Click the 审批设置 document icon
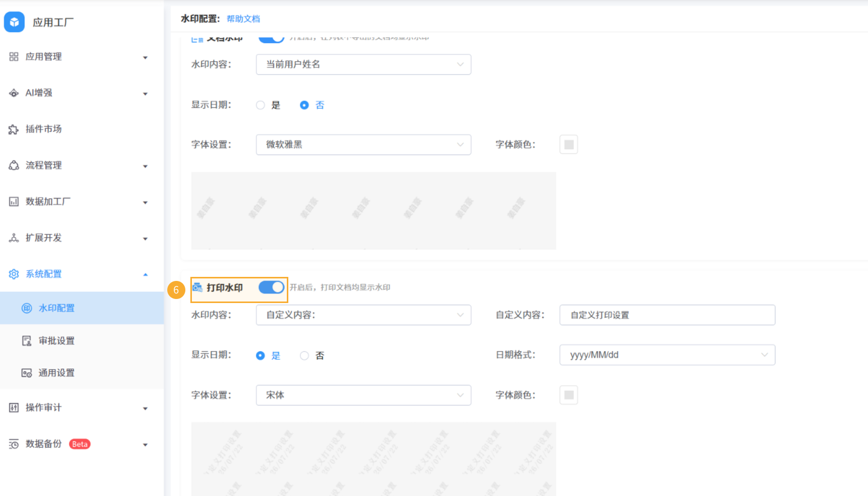Viewport: 868px width, 496px height. 27,341
